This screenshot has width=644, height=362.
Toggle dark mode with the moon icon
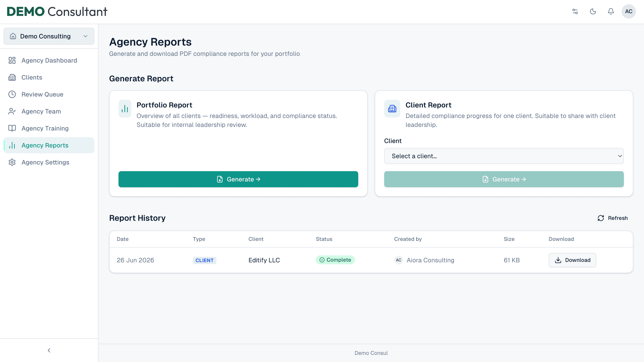[593, 11]
